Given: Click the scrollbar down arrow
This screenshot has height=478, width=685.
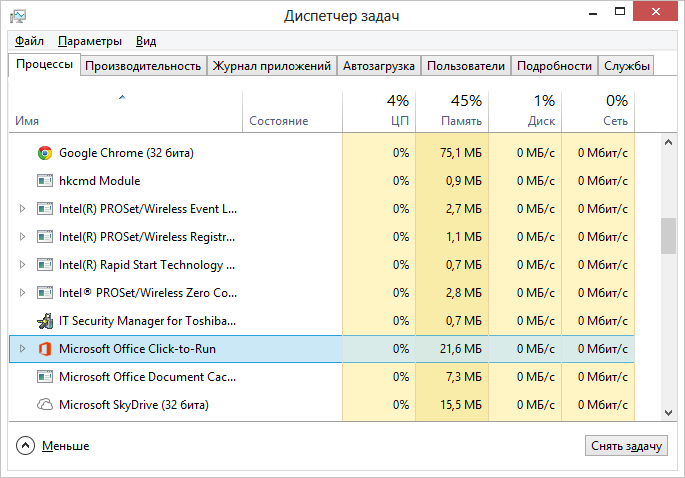Looking at the screenshot, I should [x=668, y=412].
